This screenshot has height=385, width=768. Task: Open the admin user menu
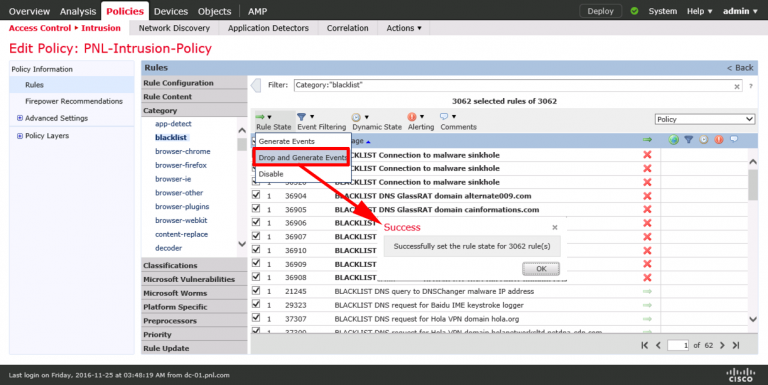coord(740,11)
